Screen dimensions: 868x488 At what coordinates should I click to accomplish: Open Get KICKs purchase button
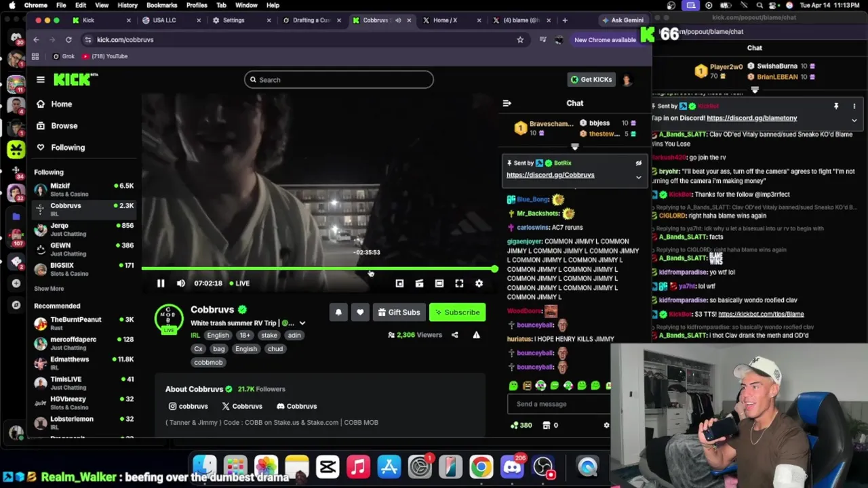591,80
